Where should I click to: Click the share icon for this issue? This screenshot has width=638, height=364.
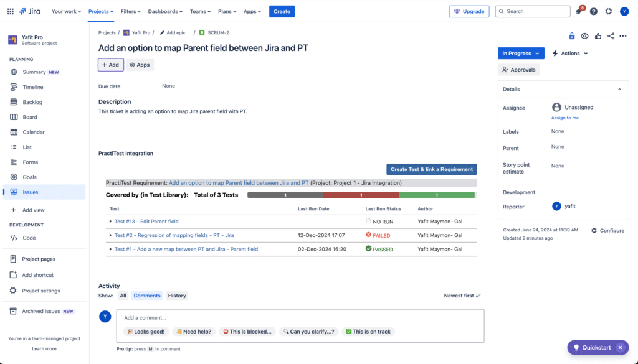(611, 36)
